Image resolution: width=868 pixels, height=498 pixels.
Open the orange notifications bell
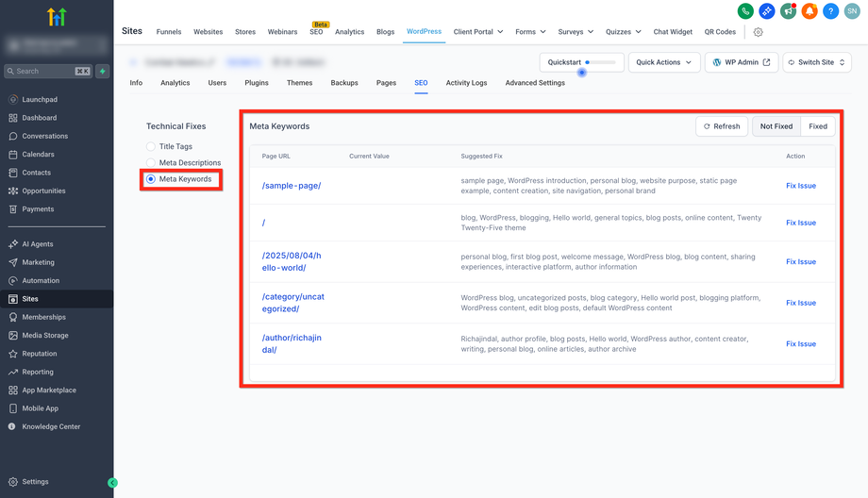click(810, 11)
